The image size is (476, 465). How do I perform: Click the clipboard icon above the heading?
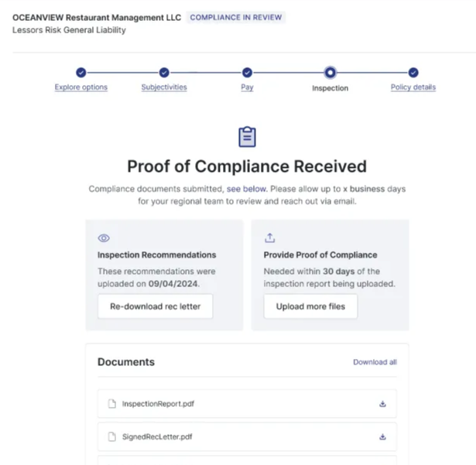point(247,137)
